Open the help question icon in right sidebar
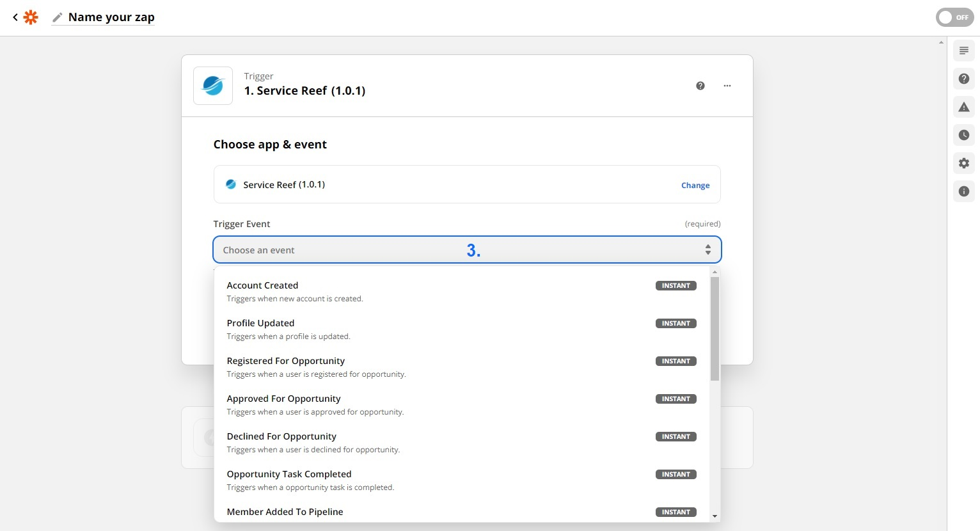980x531 pixels. click(964, 79)
